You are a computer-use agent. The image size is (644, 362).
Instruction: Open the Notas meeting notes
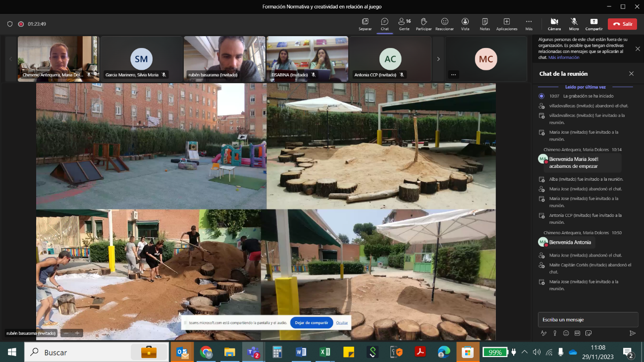pos(484,24)
